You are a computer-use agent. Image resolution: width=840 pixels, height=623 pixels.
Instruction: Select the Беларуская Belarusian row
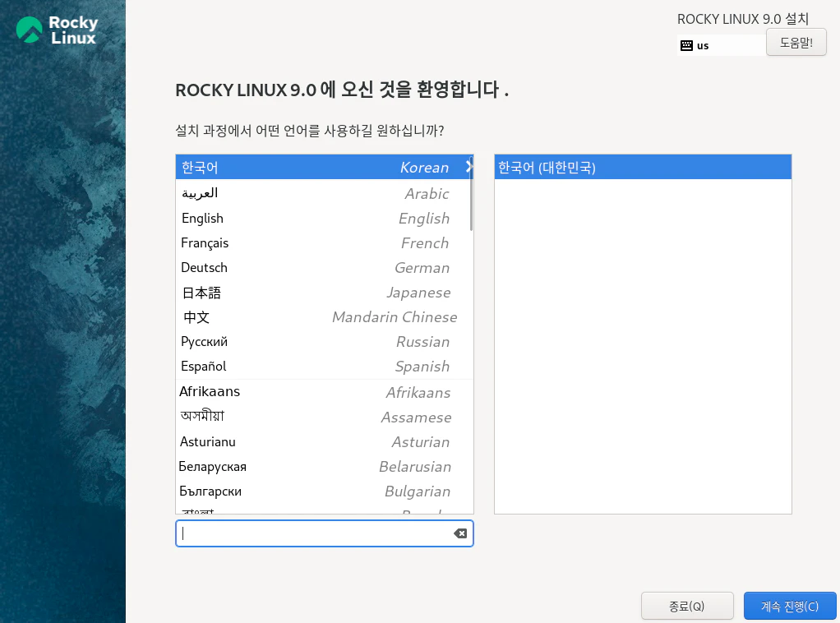[324, 466]
